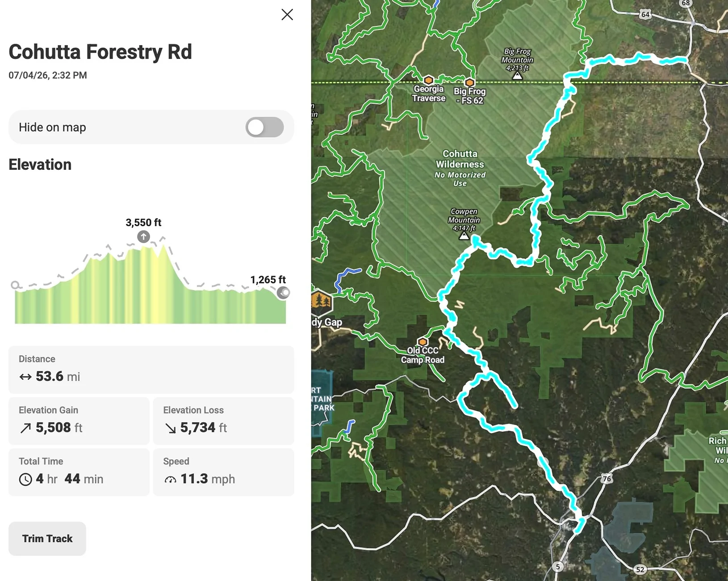
Task: Click the Cowpen Mountain summit triangle icon
Action: point(464,236)
